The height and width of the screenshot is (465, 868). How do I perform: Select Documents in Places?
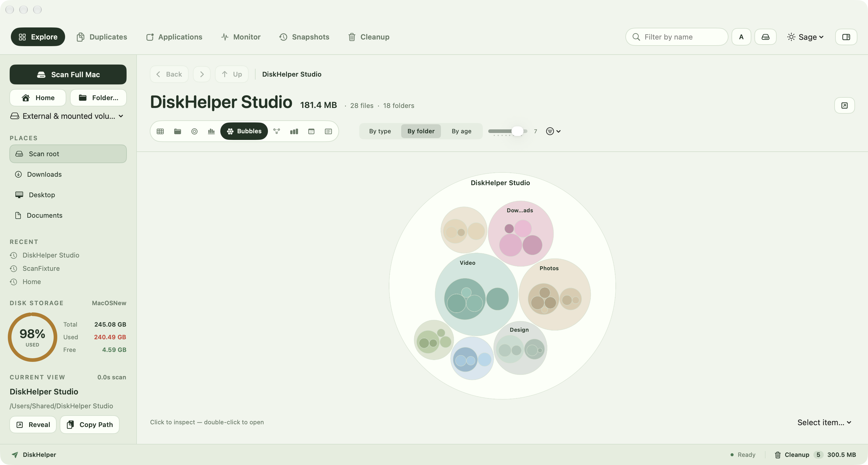coord(68,216)
